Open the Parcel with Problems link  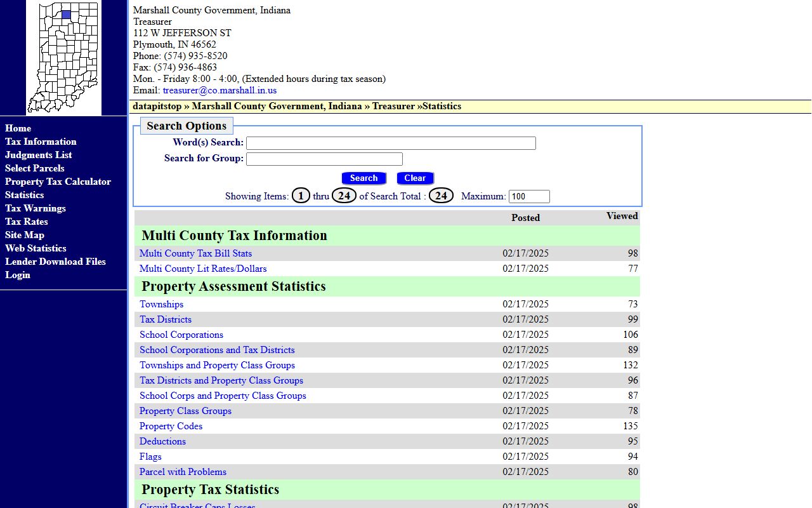point(183,472)
